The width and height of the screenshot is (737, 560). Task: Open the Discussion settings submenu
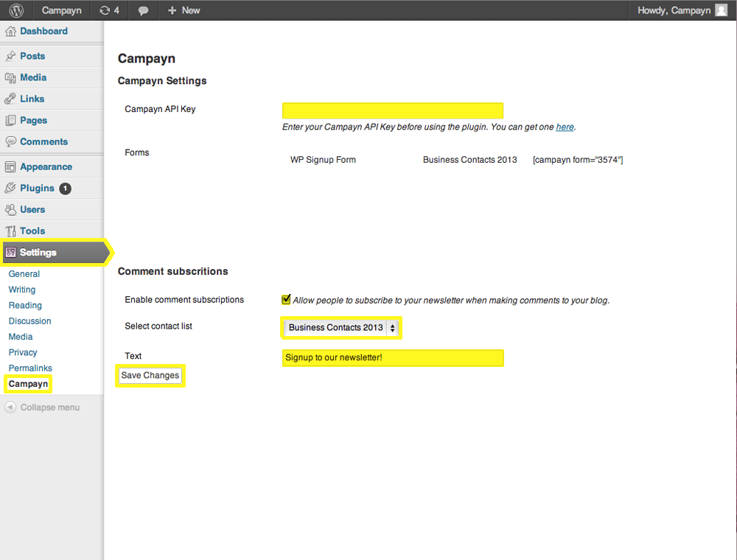29,321
